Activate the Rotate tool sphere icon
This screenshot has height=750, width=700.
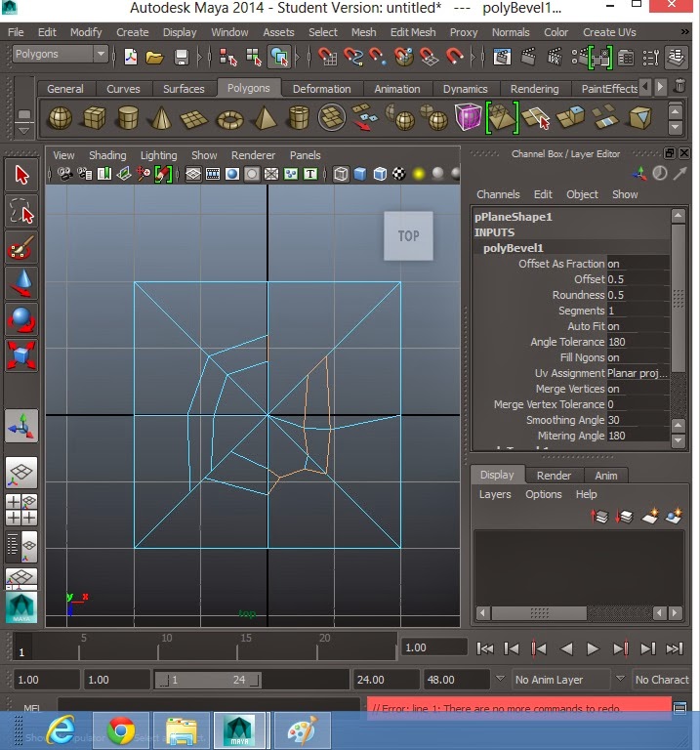click(x=21, y=319)
